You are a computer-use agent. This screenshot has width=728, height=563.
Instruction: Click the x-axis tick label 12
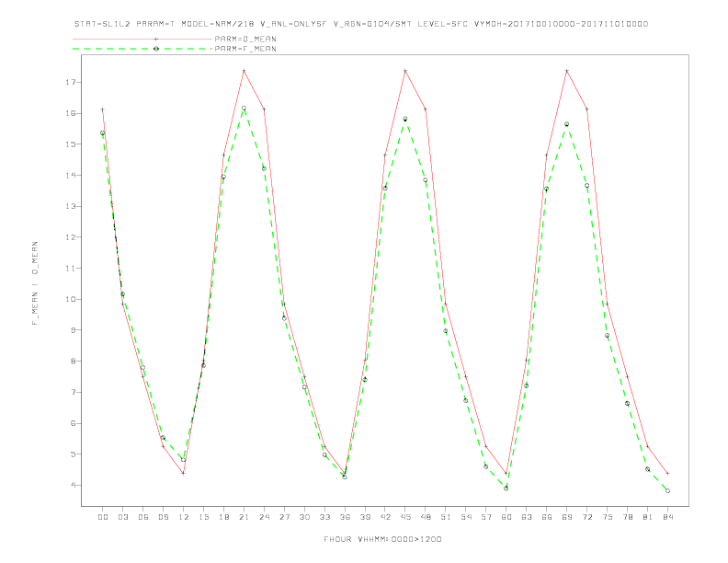(184, 517)
